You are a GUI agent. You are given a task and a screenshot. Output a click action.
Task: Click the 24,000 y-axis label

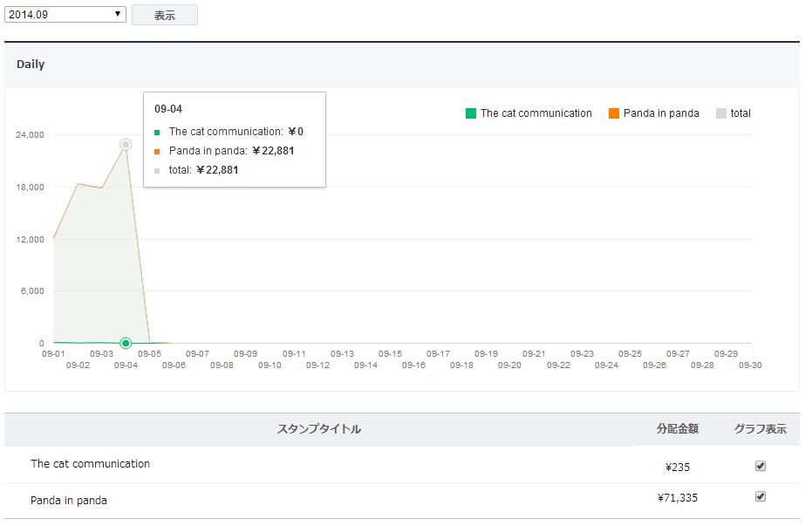pyautogui.click(x=30, y=135)
